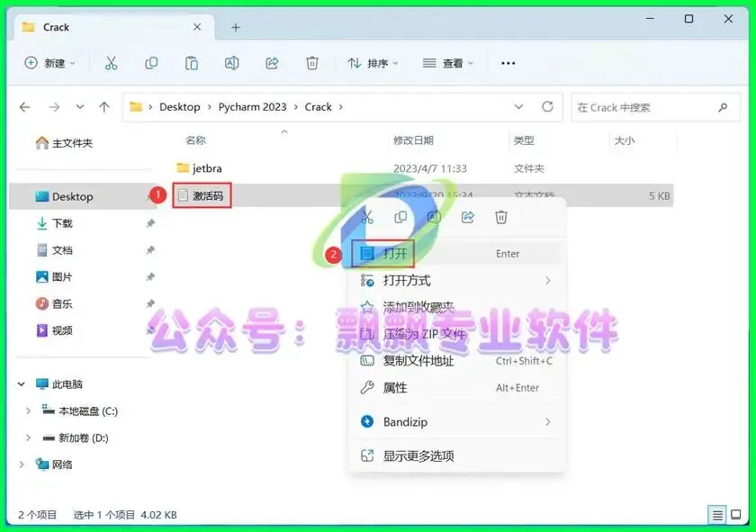
Task: Select the Crack tab
Action: point(113,28)
